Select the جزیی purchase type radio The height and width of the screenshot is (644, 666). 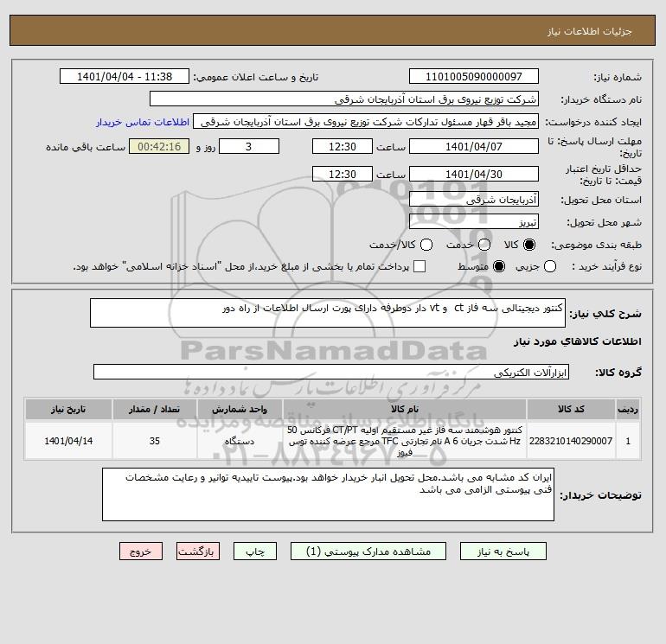click(550, 266)
